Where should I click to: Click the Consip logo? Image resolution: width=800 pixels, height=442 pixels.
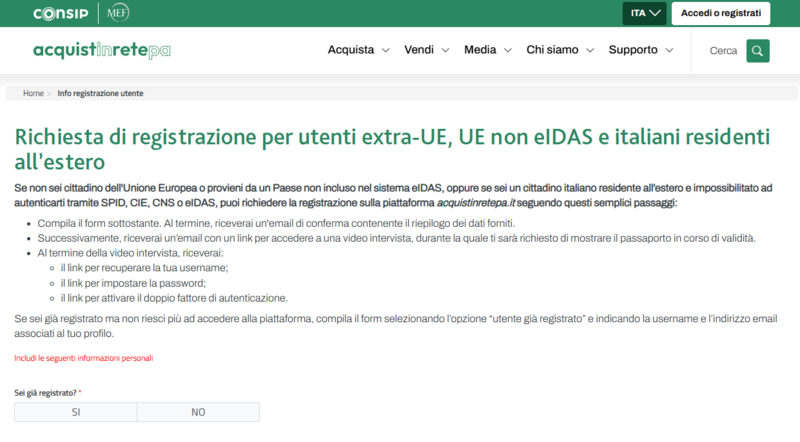pyautogui.click(x=61, y=13)
